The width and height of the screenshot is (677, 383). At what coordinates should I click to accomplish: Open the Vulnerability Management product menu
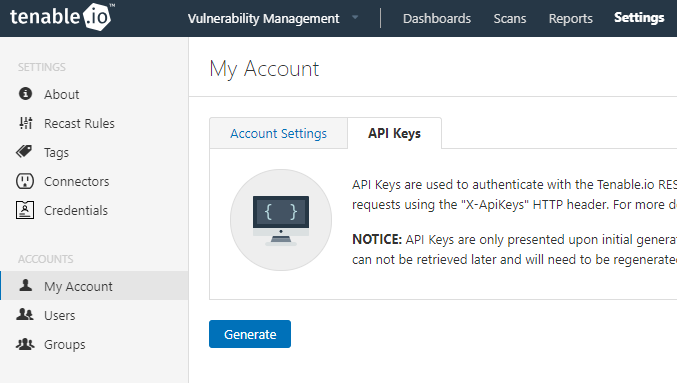point(263,19)
